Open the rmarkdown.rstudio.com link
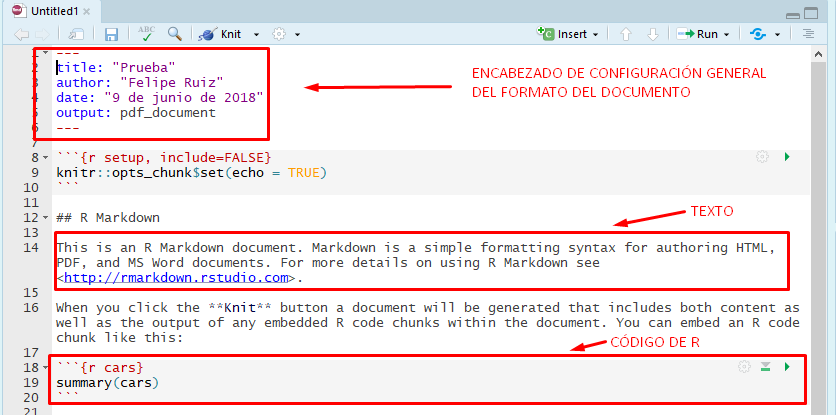The height and width of the screenshot is (415, 836). point(176,278)
